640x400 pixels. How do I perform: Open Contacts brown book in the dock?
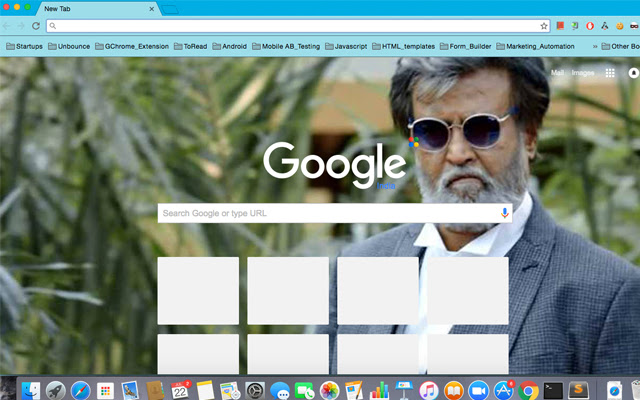(155, 391)
